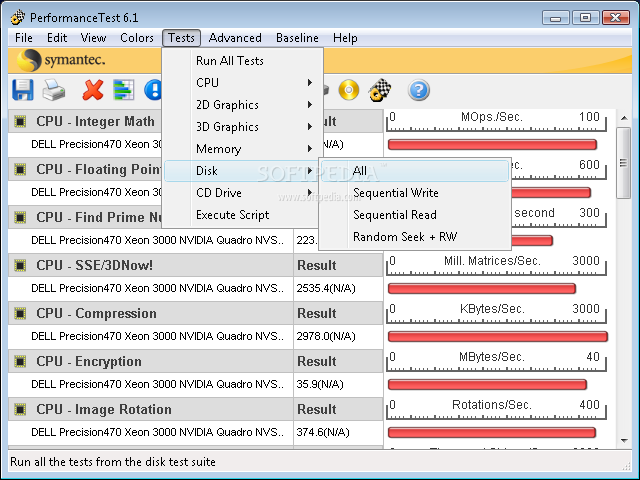Click the Symantec logo banner
The height and width of the screenshot is (480, 640).
pyautogui.click(x=61, y=60)
